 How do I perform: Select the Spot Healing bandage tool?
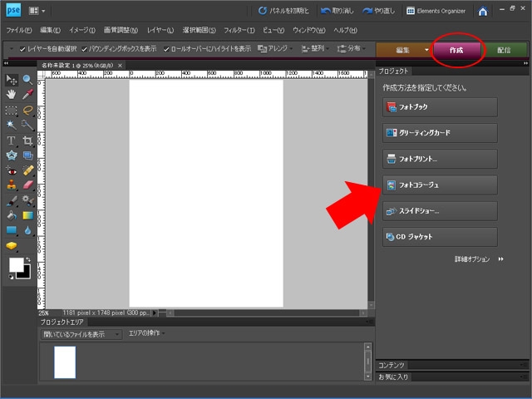pyautogui.click(x=27, y=170)
